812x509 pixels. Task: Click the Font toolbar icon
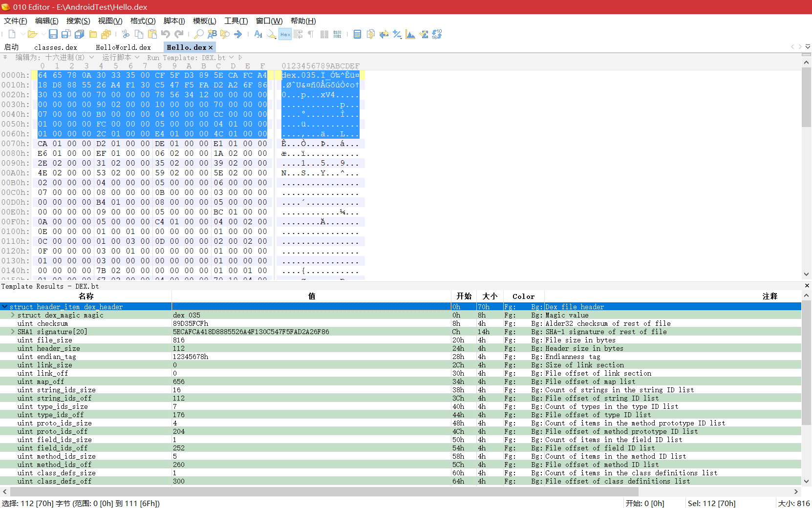click(258, 34)
